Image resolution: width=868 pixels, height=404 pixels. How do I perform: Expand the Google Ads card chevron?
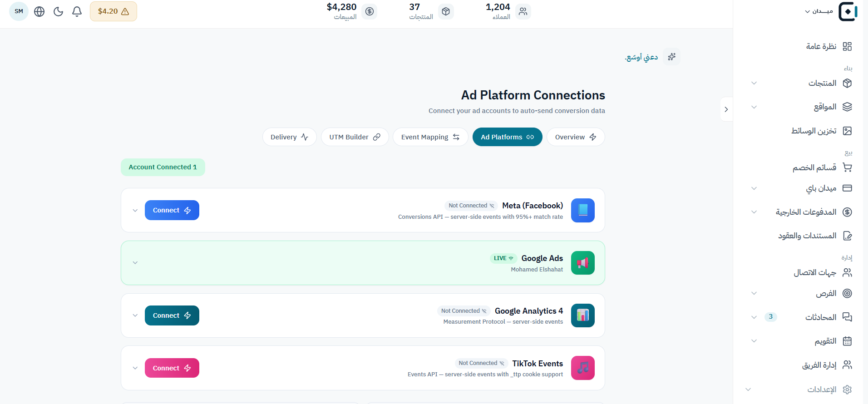(x=135, y=263)
